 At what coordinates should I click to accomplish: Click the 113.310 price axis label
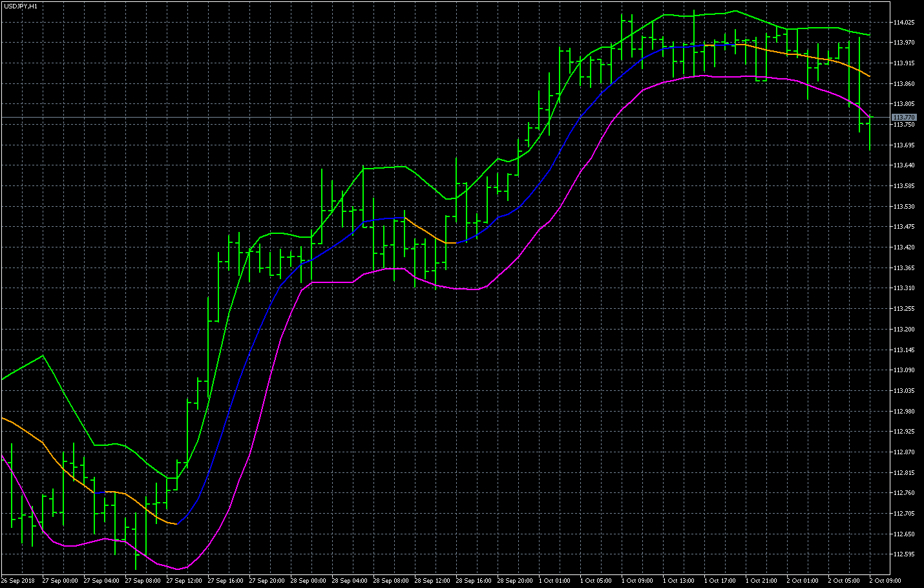[904, 288]
